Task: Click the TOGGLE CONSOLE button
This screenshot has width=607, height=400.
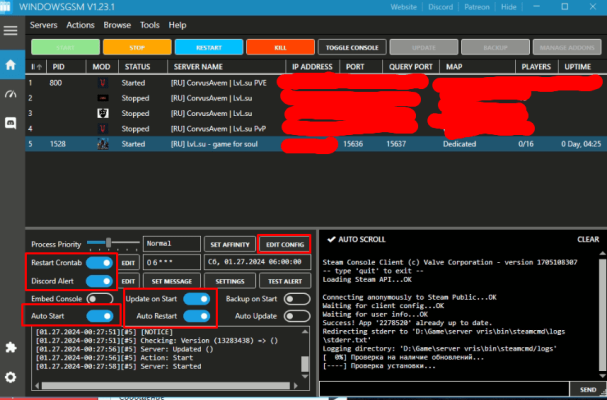Action: click(x=352, y=47)
